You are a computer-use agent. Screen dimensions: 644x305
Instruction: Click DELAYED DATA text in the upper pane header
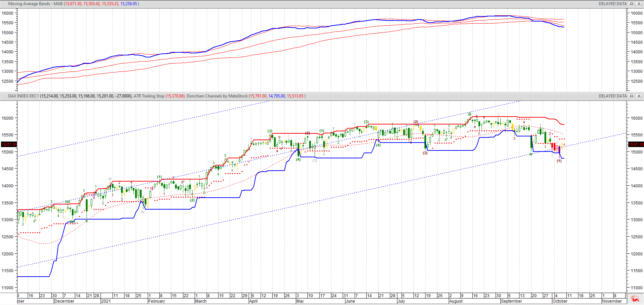pos(613,4)
